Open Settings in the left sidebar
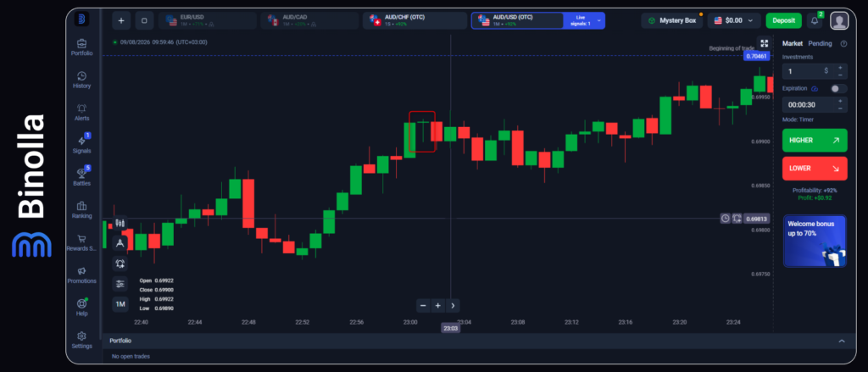Image resolution: width=868 pixels, height=372 pixels. [82, 340]
